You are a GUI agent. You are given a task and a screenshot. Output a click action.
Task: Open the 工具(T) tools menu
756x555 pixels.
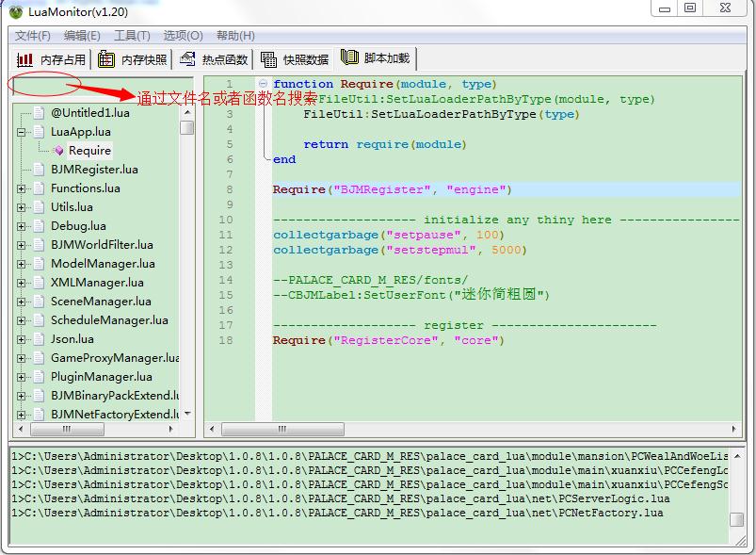132,36
